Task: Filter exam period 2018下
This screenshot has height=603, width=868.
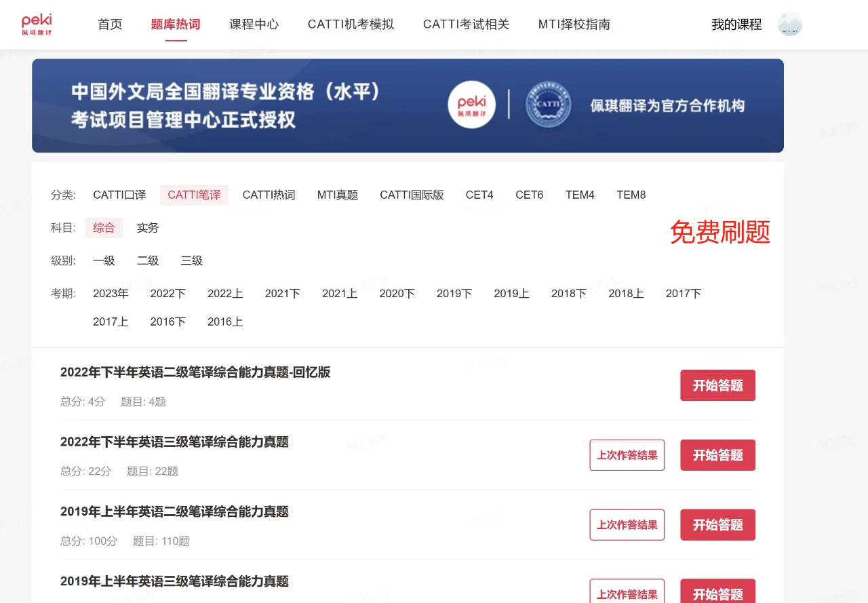Action: [x=569, y=294]
